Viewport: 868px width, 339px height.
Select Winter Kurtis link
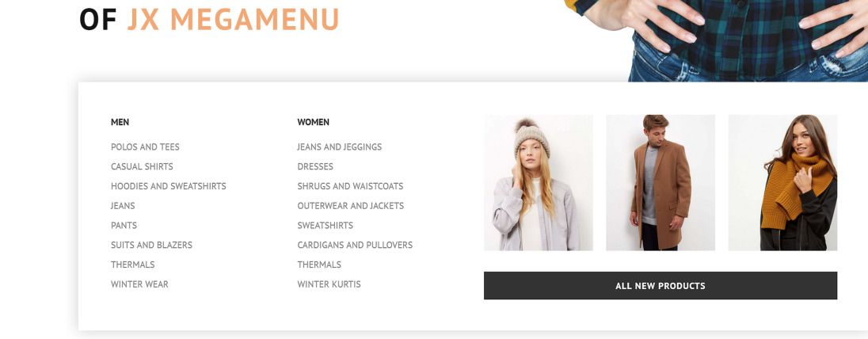(329, 284)
